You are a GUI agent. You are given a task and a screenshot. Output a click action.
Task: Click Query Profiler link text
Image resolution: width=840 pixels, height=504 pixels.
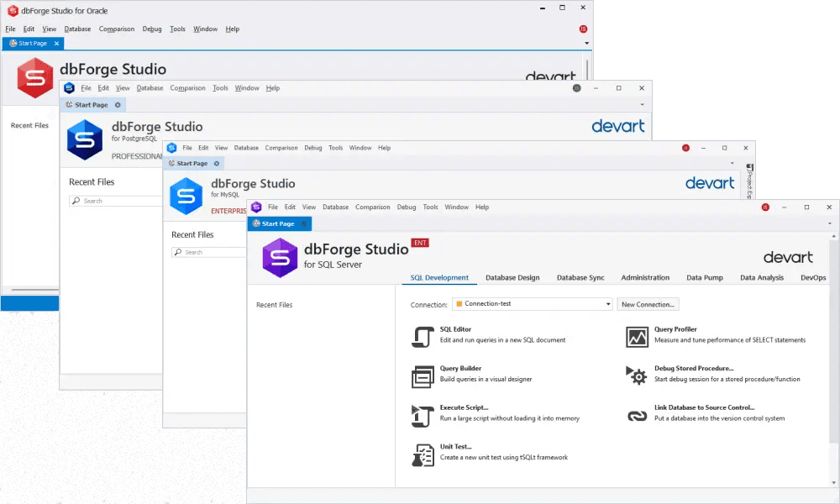tap(675, 329)
